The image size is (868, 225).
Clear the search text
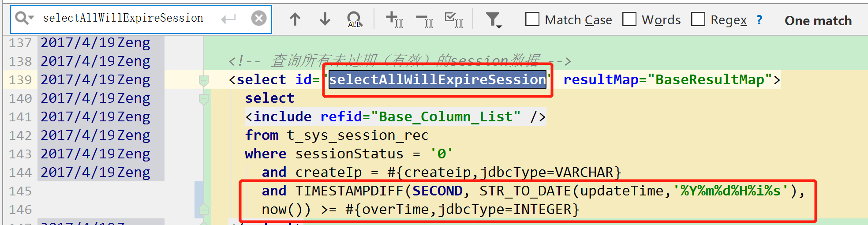(x=259, y=19)
